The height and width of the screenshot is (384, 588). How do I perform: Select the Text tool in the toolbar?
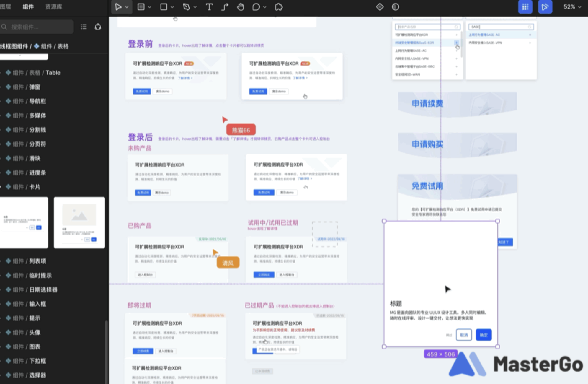coord(209,7)
